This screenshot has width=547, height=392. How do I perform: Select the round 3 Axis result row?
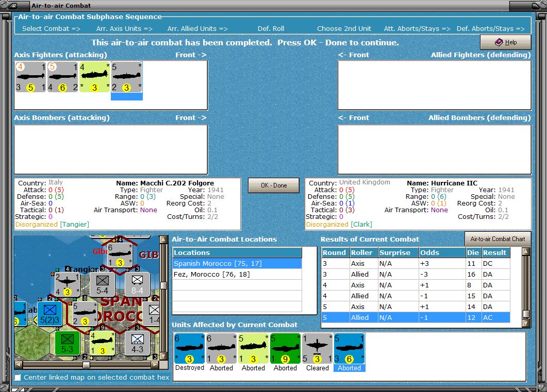point(416,263)
